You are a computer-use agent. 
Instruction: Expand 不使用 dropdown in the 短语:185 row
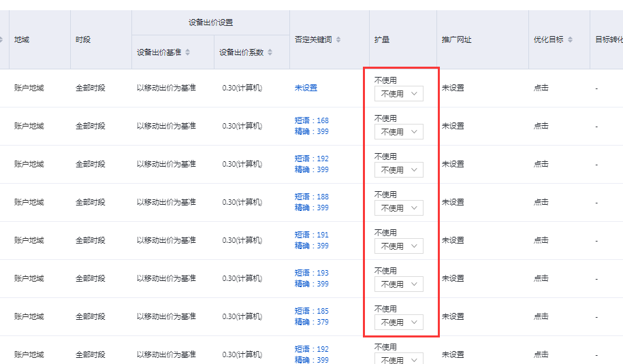click(x=399, y=322)
